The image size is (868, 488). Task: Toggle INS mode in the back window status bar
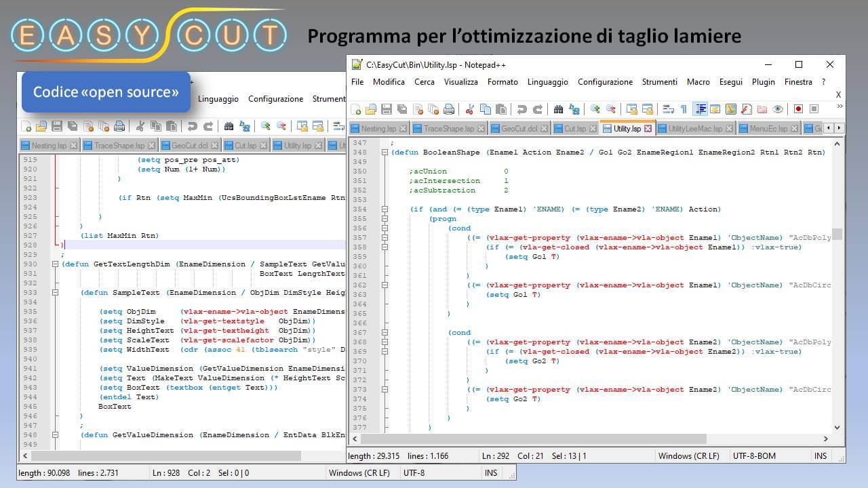tap(491, 473)
